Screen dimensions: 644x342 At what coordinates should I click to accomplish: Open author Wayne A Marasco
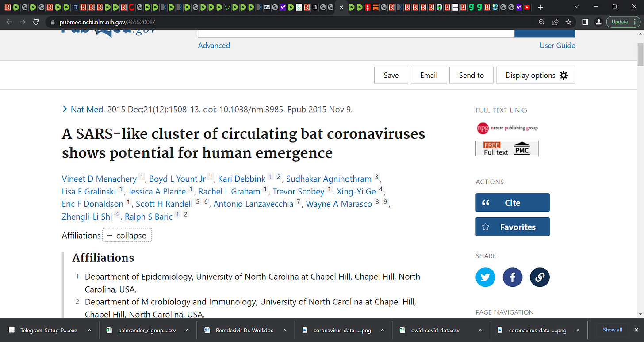pyautogui.click(x=339, y=204)
